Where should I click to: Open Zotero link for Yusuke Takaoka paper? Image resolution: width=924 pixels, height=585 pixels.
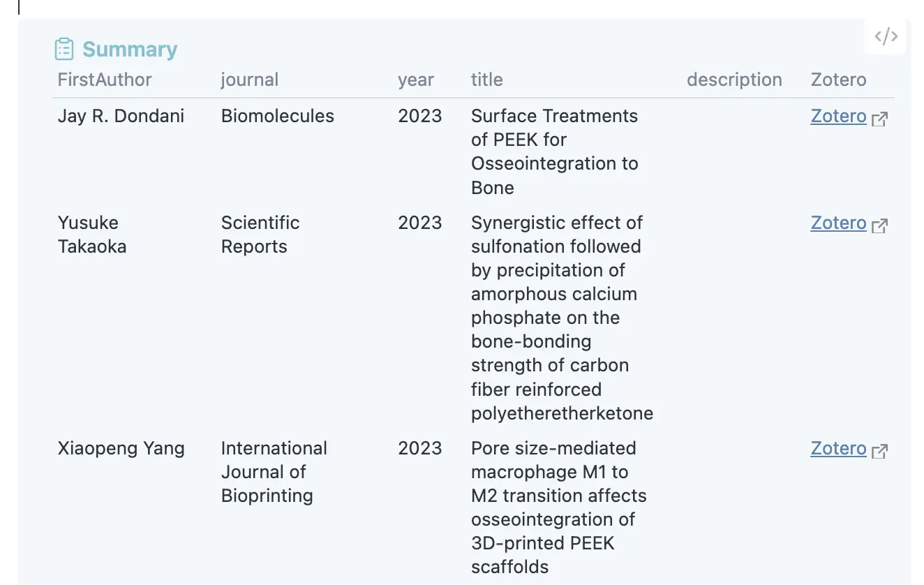pyautogui.click(x=838, y=223)
